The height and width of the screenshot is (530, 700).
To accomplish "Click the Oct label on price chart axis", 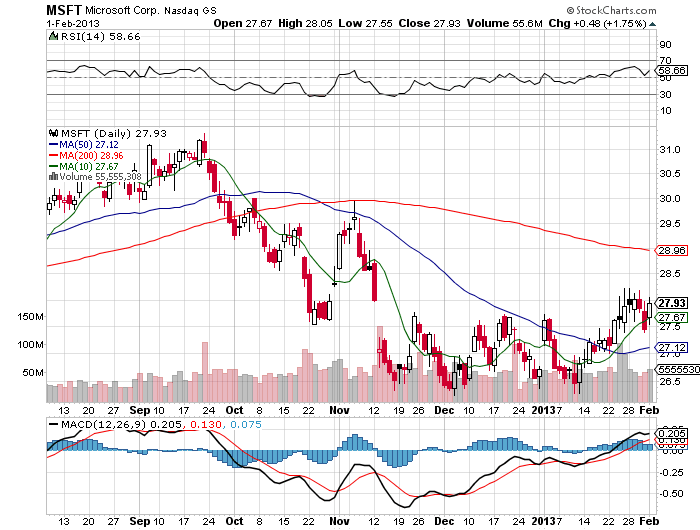I will (234, 410).
